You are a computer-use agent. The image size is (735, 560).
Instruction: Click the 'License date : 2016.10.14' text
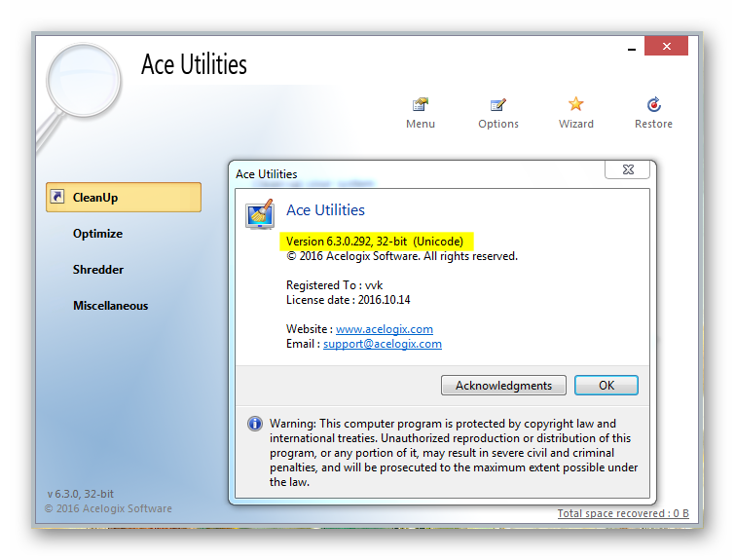click(348, 300)
